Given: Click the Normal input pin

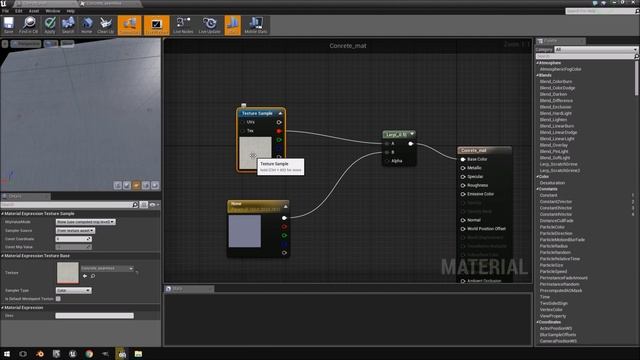Looking at the screenshot, I should click(x=463, y=220).
